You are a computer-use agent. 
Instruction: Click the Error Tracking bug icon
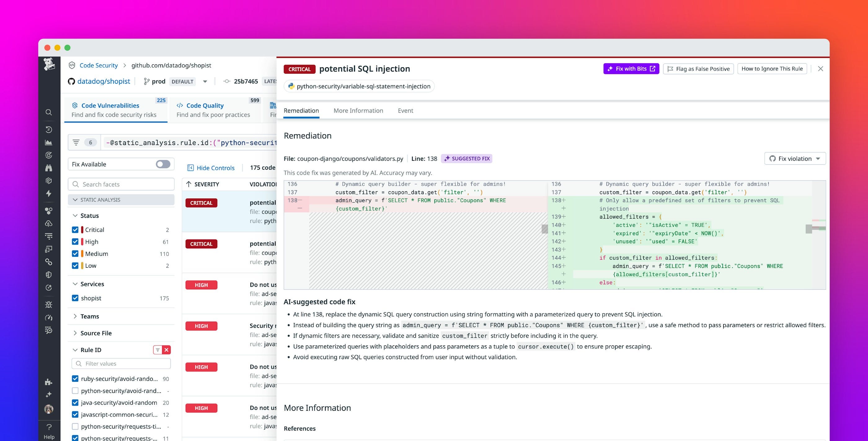(49, 304)
